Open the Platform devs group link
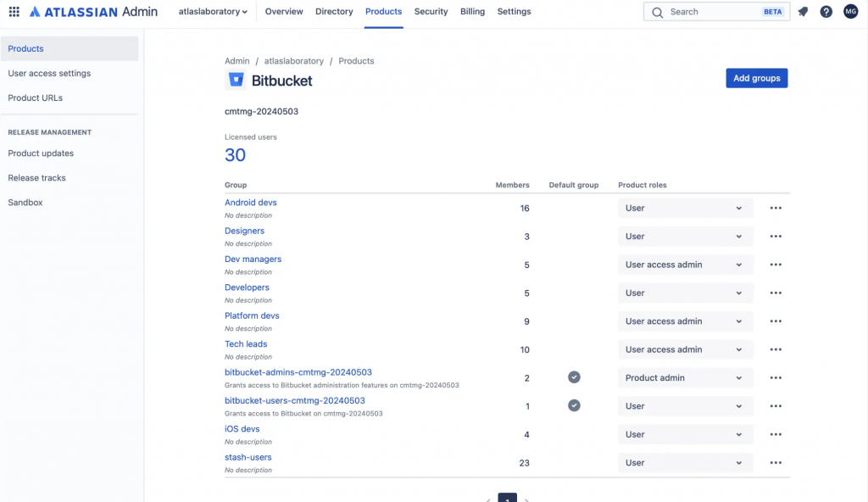 click(252, 315)
